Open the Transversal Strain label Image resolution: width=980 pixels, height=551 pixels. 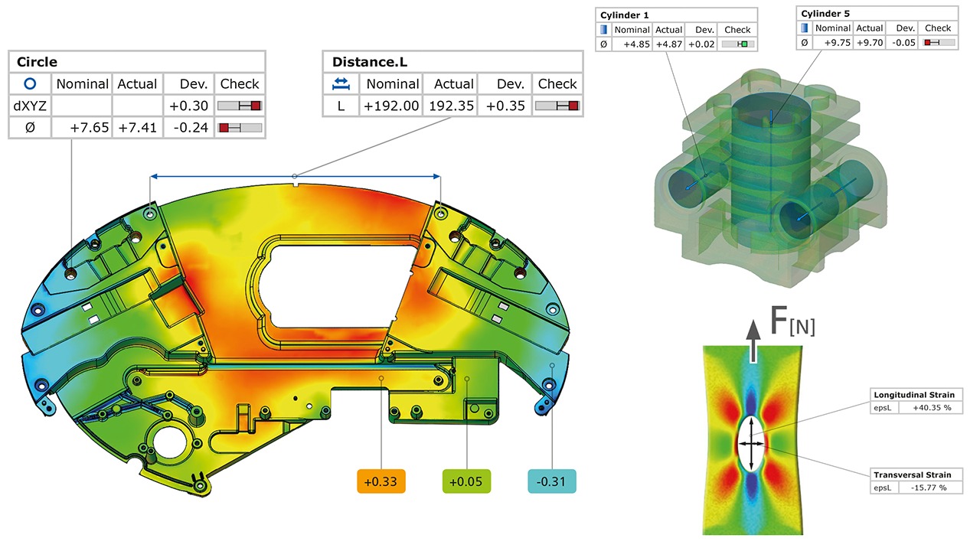916,474
